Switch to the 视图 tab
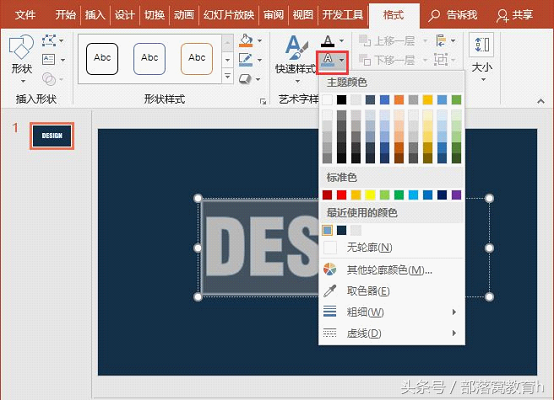Viewport: 554px width, 400px height. (303, 15)
